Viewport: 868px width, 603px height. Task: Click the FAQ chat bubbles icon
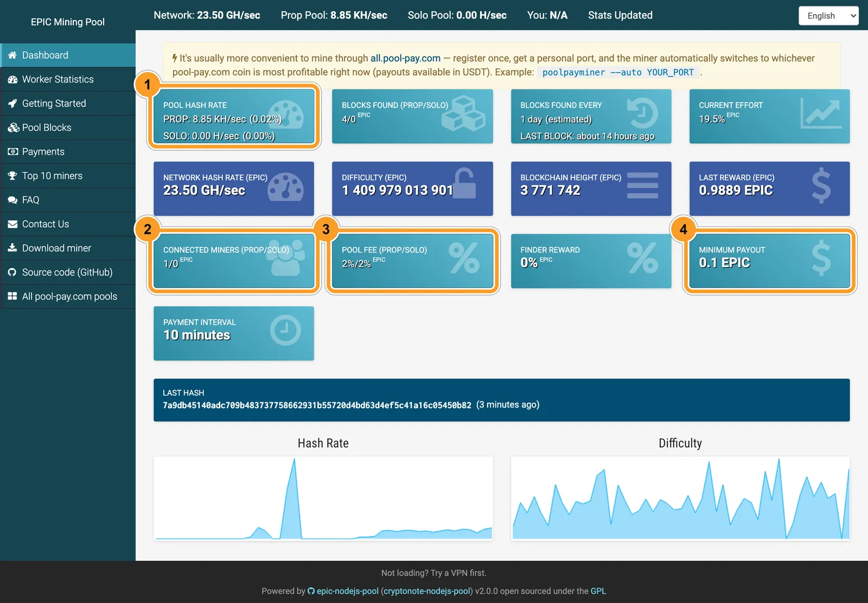tap(12, 200)
